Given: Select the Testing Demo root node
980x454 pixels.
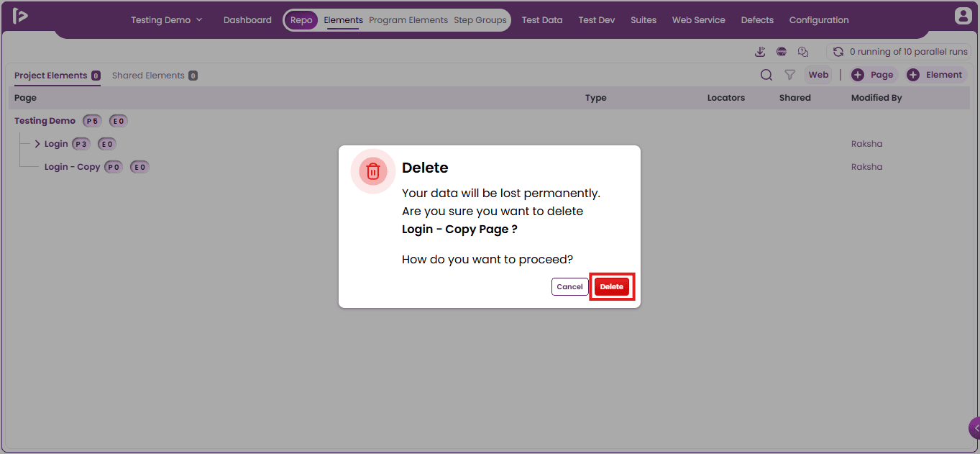Looking at the screenshot, I should (x=45, y=121).
